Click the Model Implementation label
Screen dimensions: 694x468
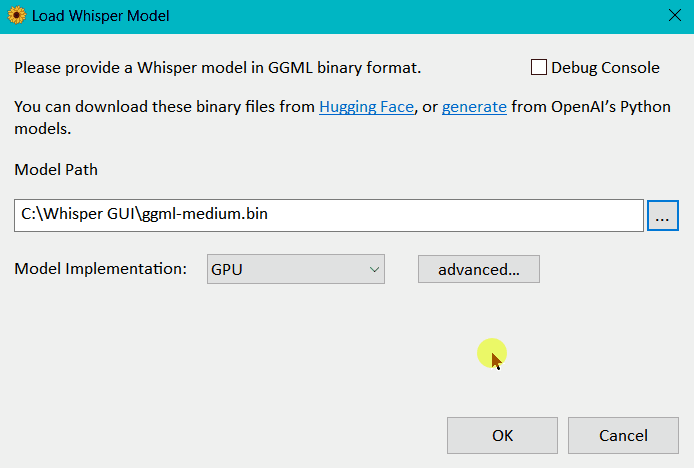[100, 269]
